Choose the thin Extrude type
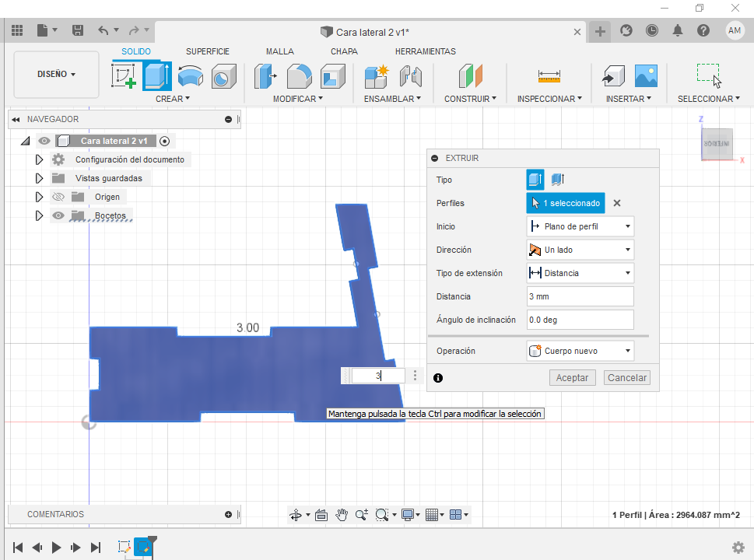The height and width of the screenshot is (560, 754). (558, 180)
